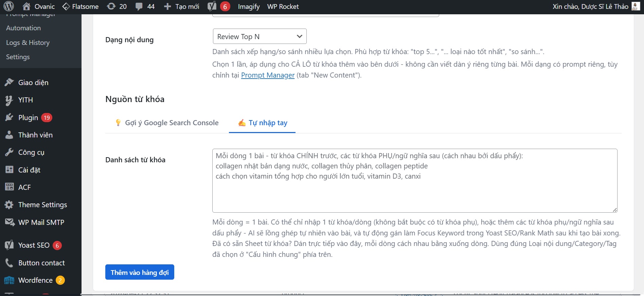Switch to Gợi ý Google Search Console tab
This screenshot has width=644, height=296.
(167, 123)
